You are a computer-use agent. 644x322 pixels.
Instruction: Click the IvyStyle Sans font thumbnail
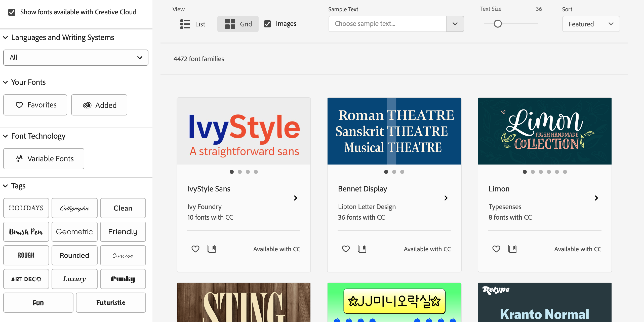244,131
